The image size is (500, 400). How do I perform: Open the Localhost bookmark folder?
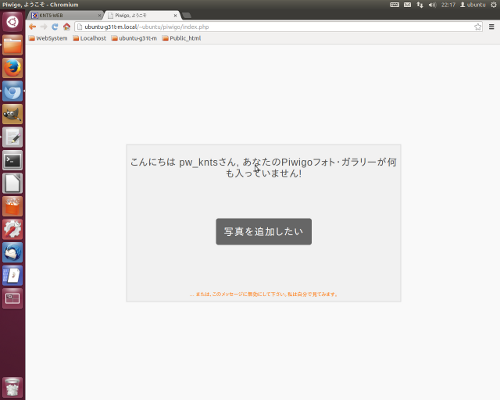pos(90,38)
